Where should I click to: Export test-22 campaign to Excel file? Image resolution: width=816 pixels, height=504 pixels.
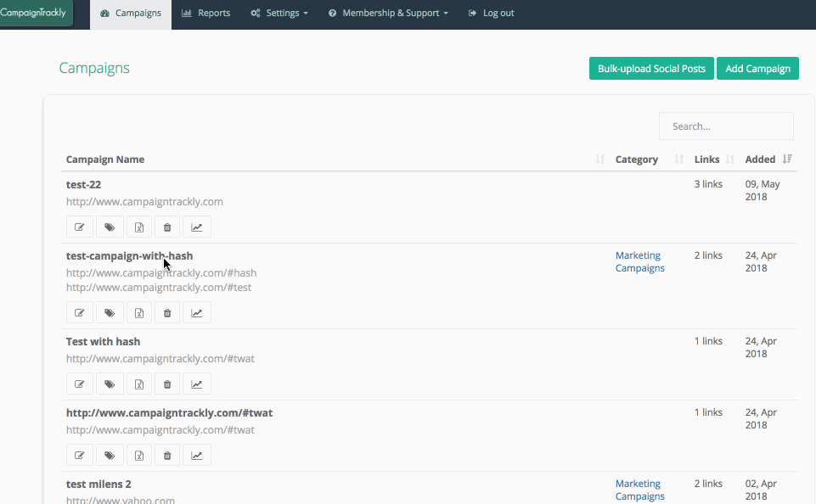138,227
